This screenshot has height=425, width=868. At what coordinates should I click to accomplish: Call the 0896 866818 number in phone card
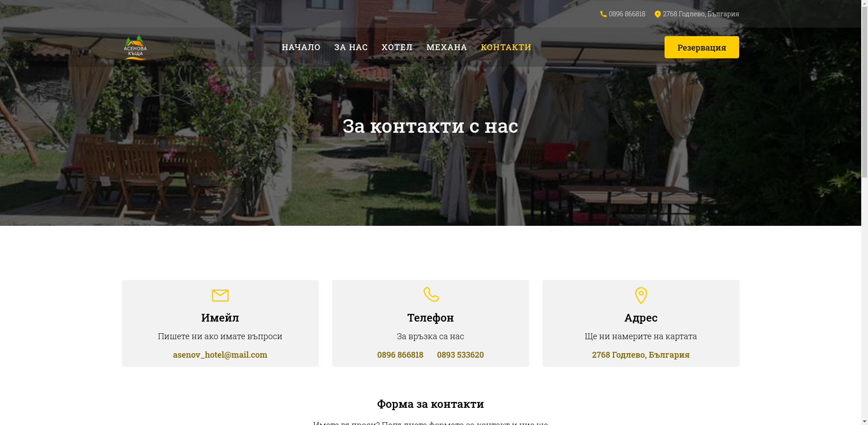(400, 355)
